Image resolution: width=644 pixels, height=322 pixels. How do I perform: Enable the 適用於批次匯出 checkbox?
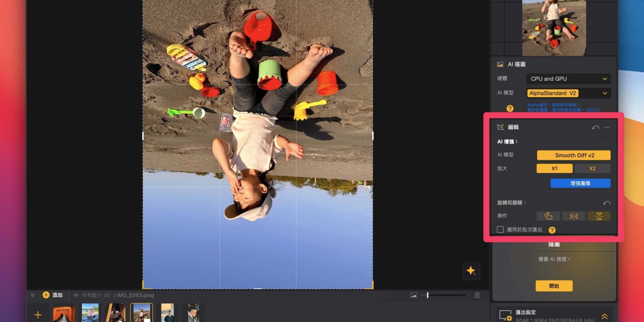500,230
